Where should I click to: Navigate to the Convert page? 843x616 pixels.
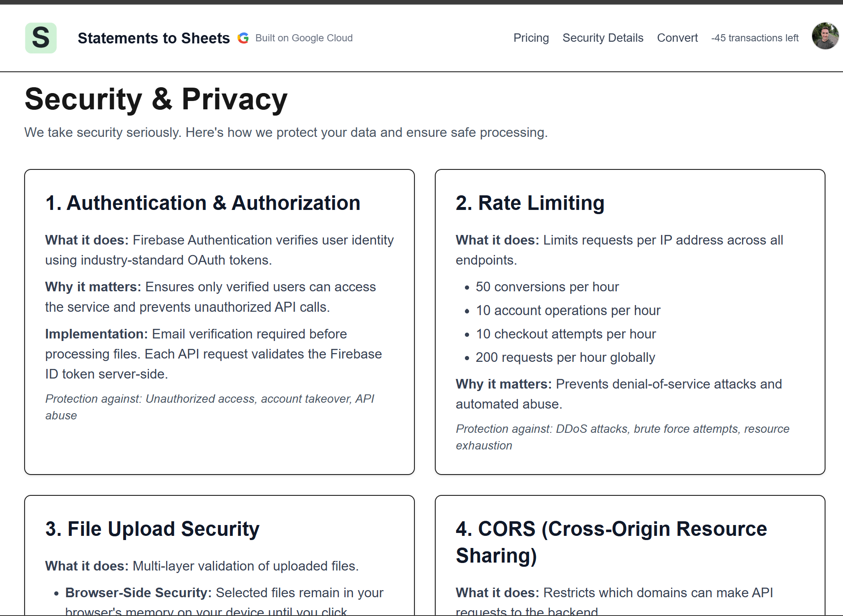coord(677,38)
